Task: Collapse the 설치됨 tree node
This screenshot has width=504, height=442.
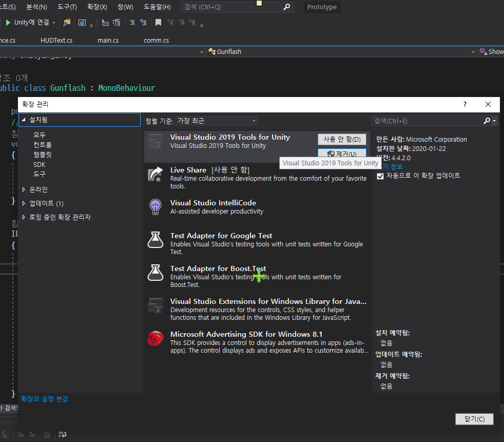Action: click(24, 120)
